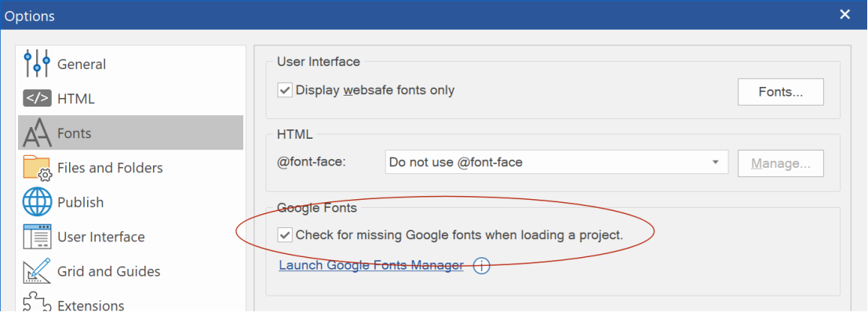
Task: Click the 'Do not use @font-face' combo box
Action: coord(556,162)
